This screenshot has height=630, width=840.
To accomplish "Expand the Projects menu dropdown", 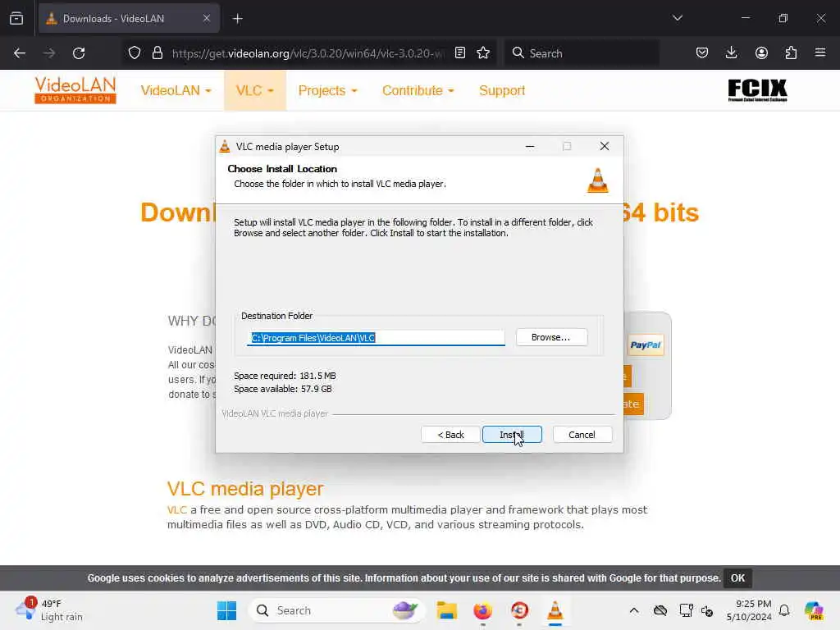I will pos(327,90).
